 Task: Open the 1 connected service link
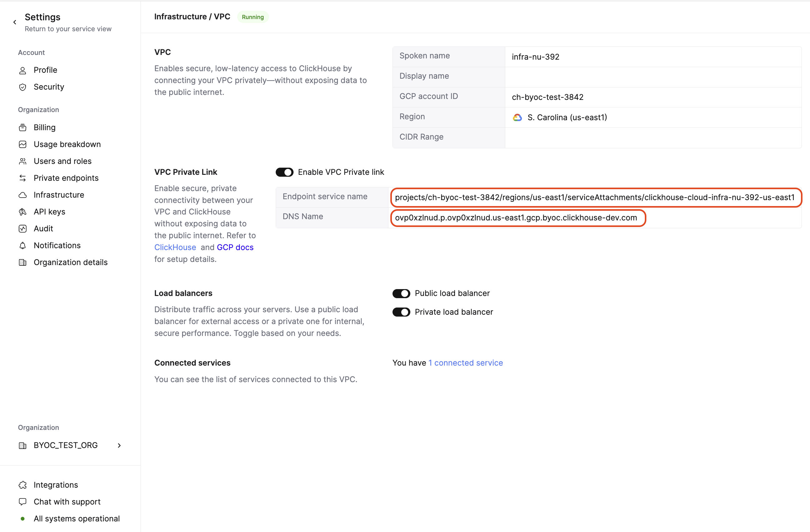point(465,363)
